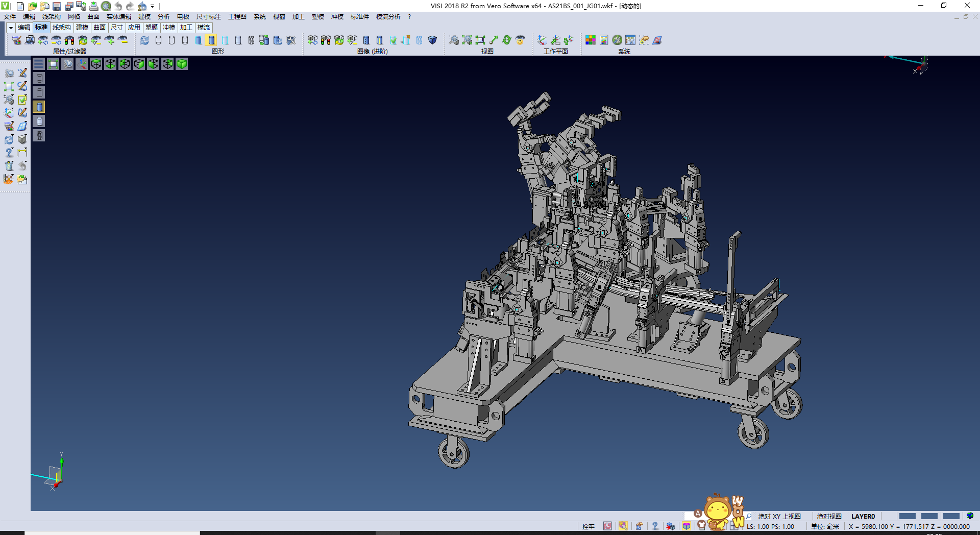The height and width of the screenshot is (535, 980).
Task: Click the green wrench system settings icon
Action: click(x=617, y=40)
